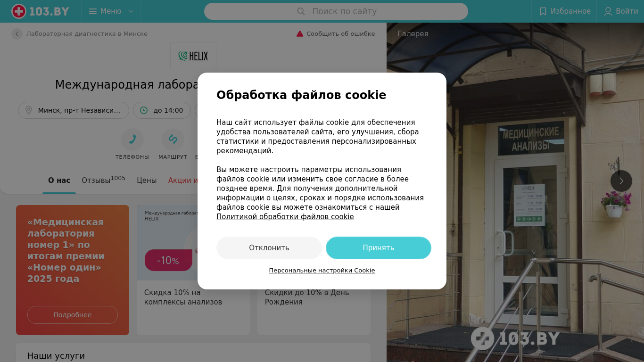Click the HELIX logo thumbnail
Image resolution: width=644 pixels, height=362 pixels.
(x=193, y=56)
